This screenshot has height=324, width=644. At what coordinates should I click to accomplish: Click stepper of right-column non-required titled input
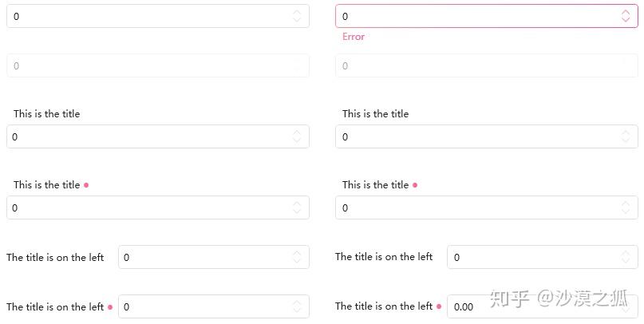pos(626,136)
